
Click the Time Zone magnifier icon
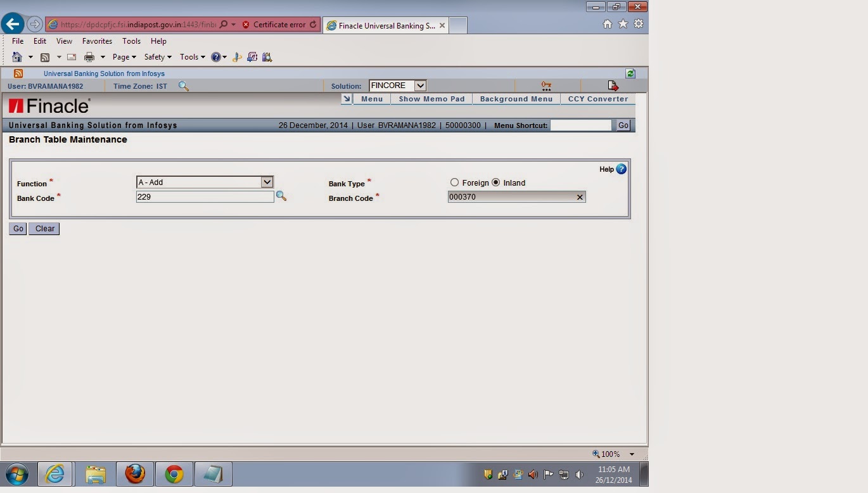184,86
